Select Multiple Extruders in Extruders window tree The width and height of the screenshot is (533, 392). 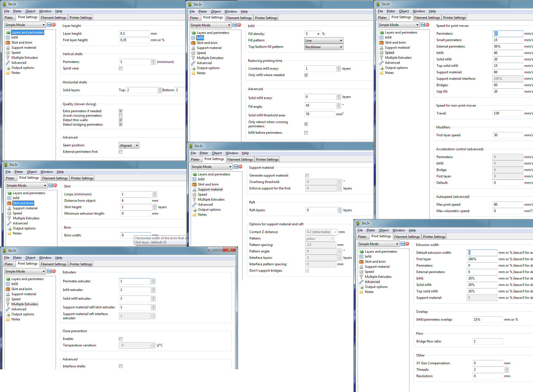pos(25,304)
